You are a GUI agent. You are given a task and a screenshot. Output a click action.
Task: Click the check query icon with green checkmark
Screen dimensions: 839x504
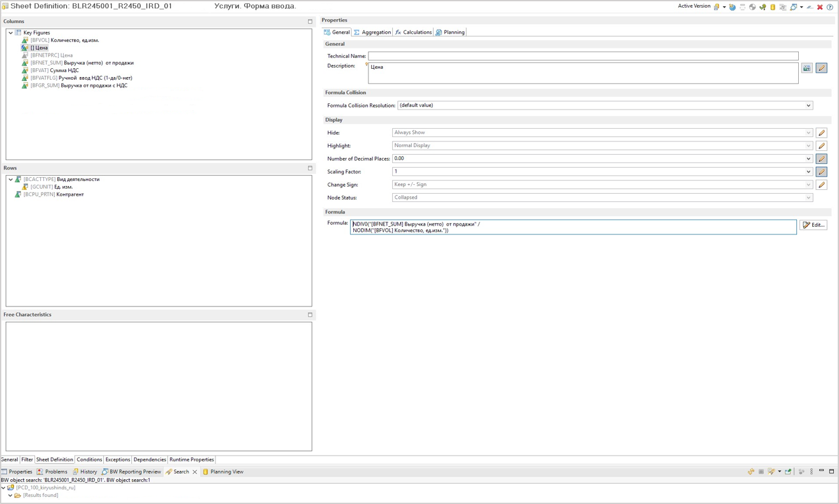762,7
